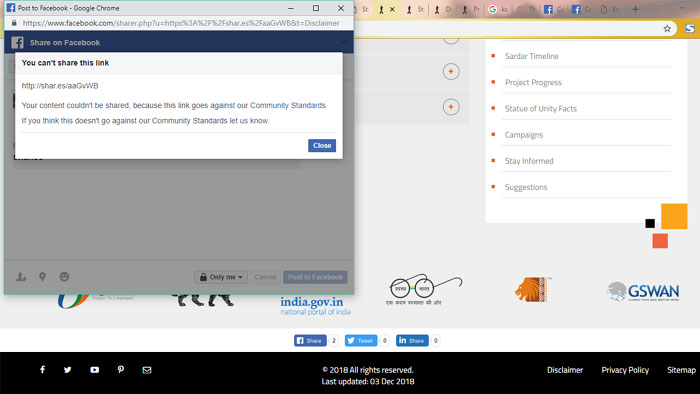Close the 'can't share this link' dialog
This screenshot has height=394, width=700.
321,145
